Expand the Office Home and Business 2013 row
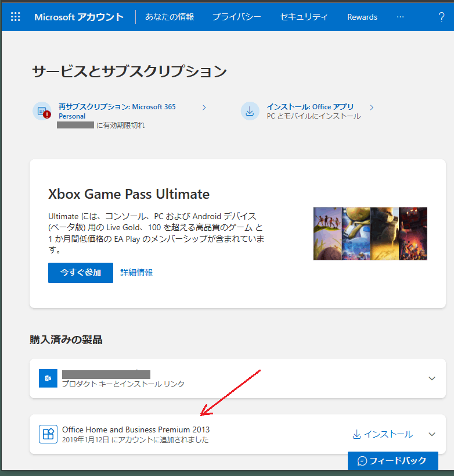This screenshot has width=454, height=476. point(432,434)
